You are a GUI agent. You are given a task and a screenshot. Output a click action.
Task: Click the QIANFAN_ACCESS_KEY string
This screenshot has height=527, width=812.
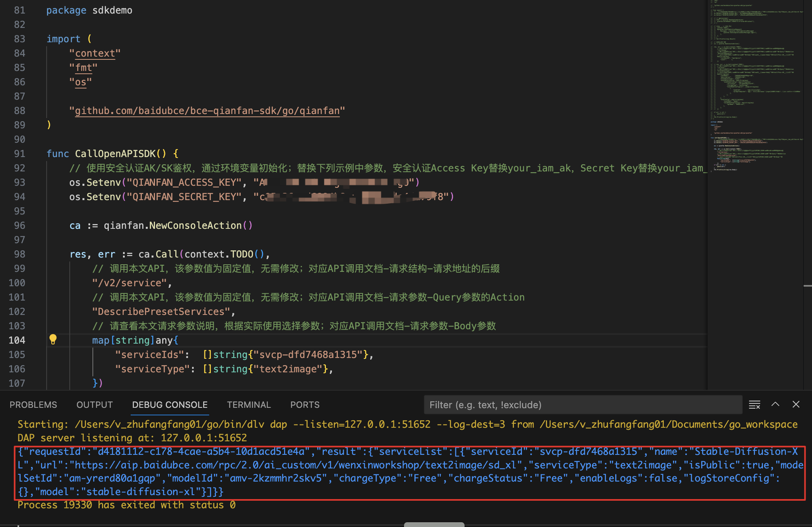(x=184, y=182)
